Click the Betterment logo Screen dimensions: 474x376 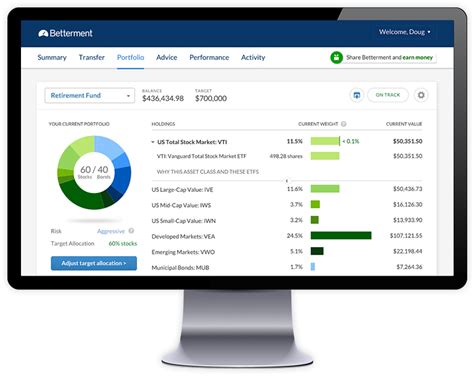pyautogui.click(x=65, y=33)
